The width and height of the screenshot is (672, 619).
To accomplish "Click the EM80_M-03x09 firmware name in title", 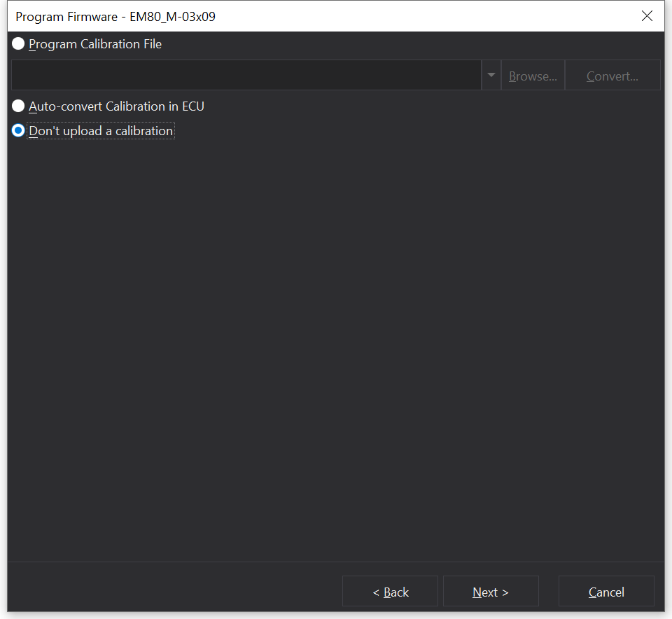I will pos(173,17).
